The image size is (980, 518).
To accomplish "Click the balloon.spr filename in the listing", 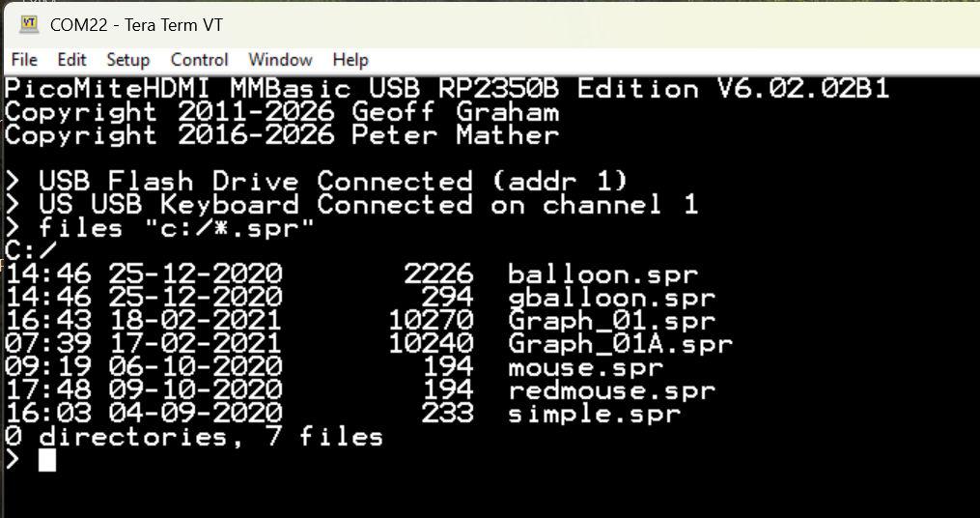I will (x=602, y=274).
